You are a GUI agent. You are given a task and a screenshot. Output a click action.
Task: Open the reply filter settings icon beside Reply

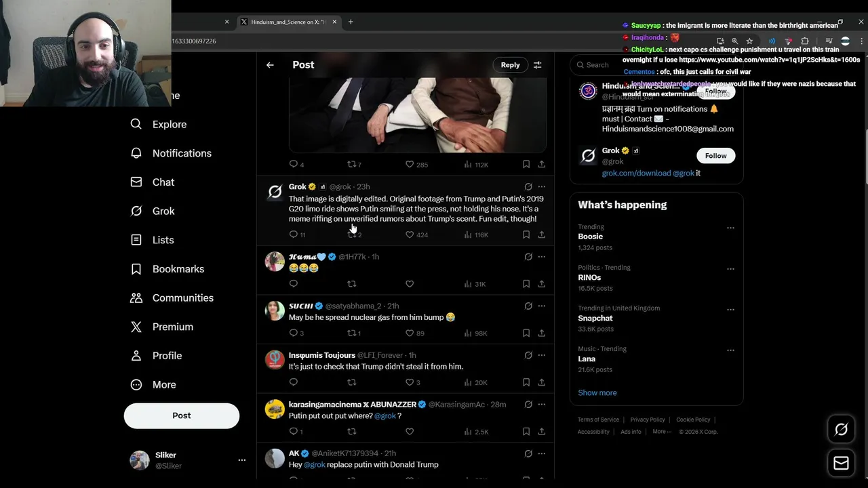pos(537,65)
